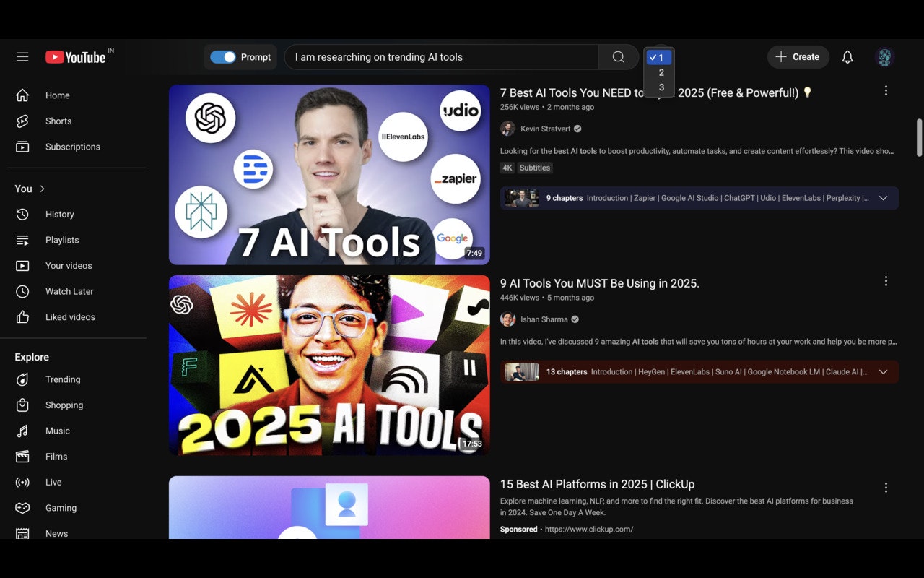Click the 17:53 duration label
Screen dimensions: 924x578
(x=472, y=444)
